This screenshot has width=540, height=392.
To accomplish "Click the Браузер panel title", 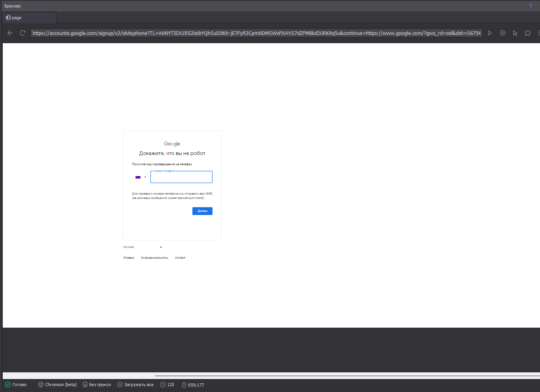I will click(13, 6).
